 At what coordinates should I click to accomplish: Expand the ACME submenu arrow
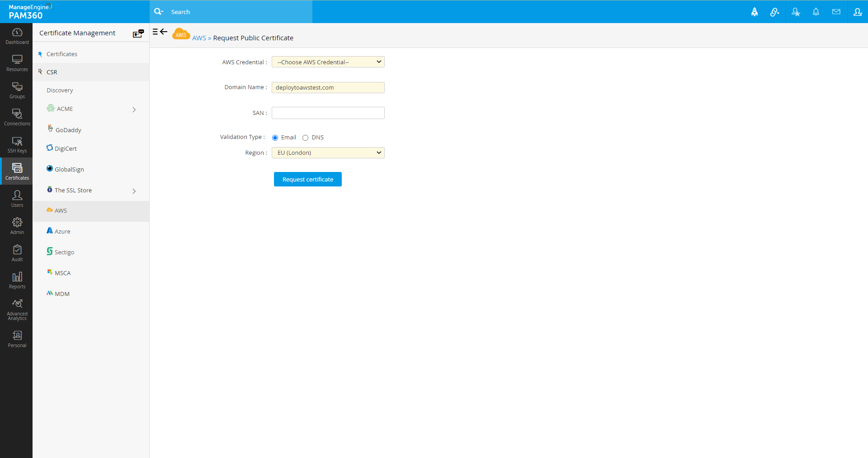(x=134, y=110)
